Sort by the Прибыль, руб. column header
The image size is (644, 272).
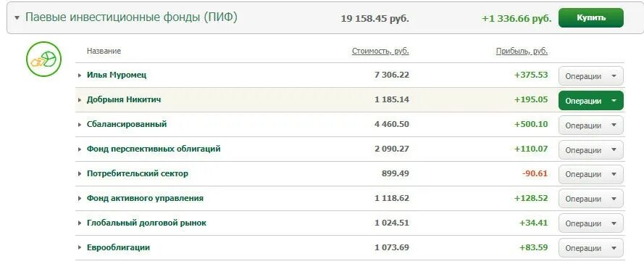pos(522,51)
